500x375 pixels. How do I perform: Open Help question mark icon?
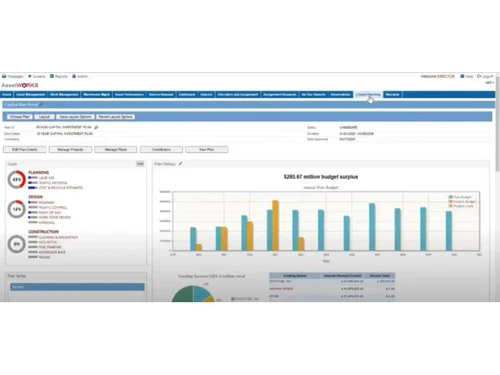[x=462, y=76]
